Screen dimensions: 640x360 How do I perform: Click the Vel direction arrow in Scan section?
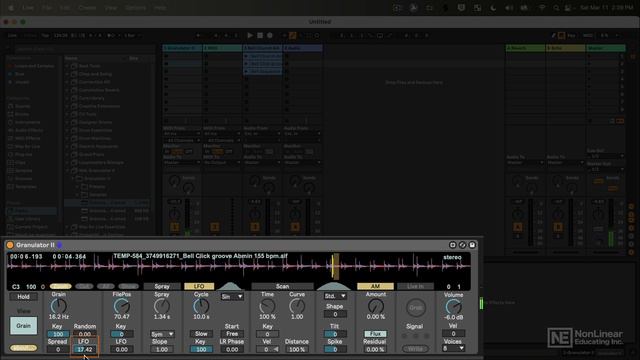click(x=276, y=349)
